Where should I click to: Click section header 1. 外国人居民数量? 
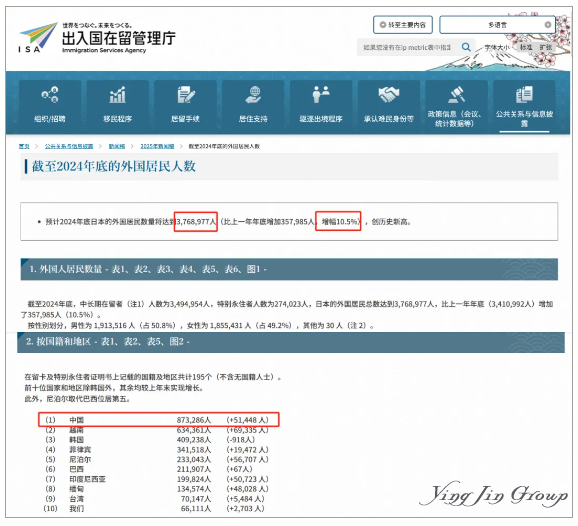coord(289,269)
